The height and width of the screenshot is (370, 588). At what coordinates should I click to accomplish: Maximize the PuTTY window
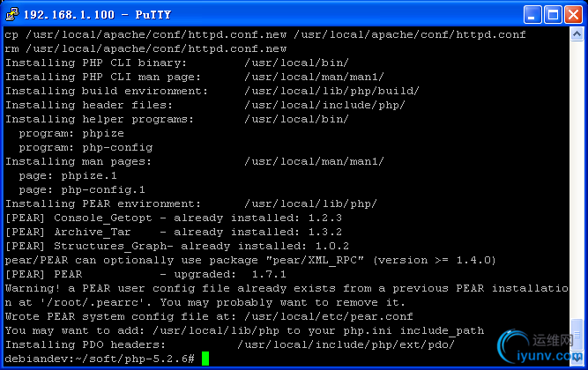tap(553, 15)
